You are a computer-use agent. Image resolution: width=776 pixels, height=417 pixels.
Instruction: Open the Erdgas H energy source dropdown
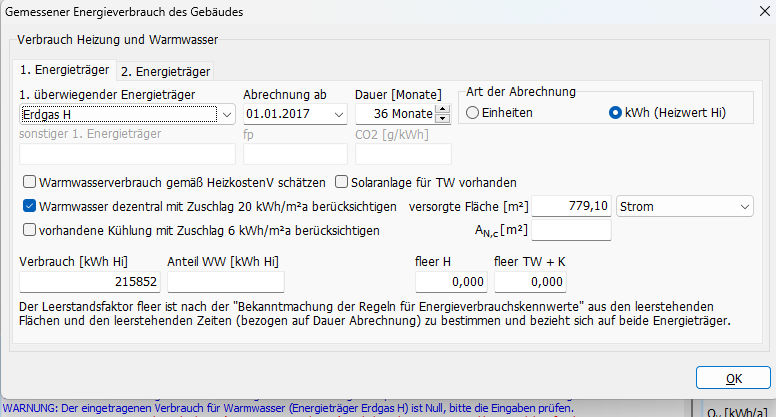(x=226, y=114)
